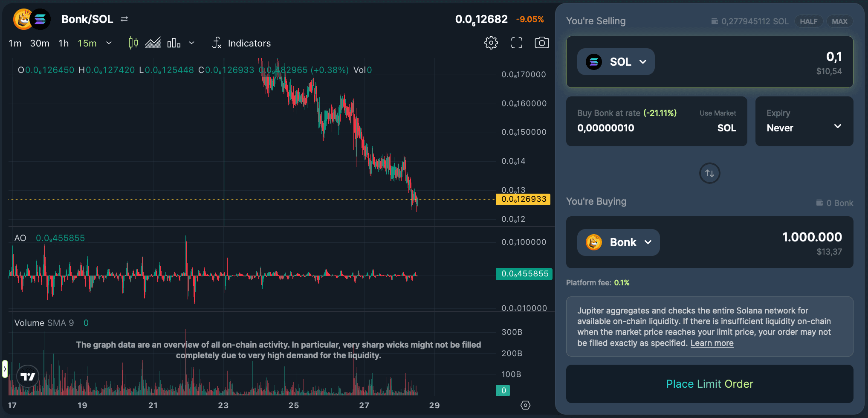The width and height of the screenshot is (868, 418).
Task: Click Place Limit Order button
Action: point(710,384)
